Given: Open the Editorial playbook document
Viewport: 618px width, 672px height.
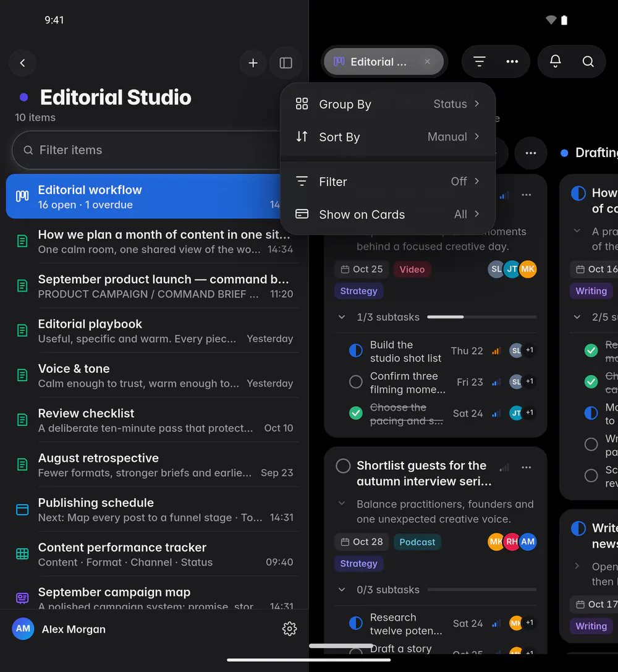Looking at the screenshot, I should pyautogui.click(x=158, y=330).
